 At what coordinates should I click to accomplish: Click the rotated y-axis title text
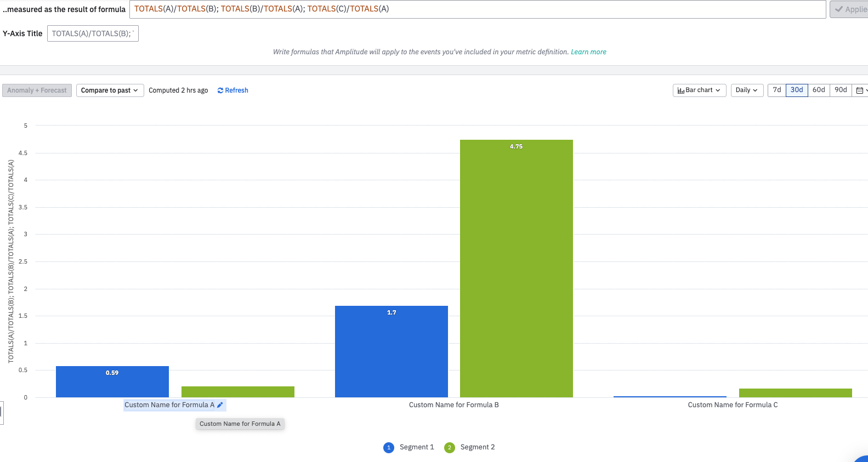pos(11,261)
